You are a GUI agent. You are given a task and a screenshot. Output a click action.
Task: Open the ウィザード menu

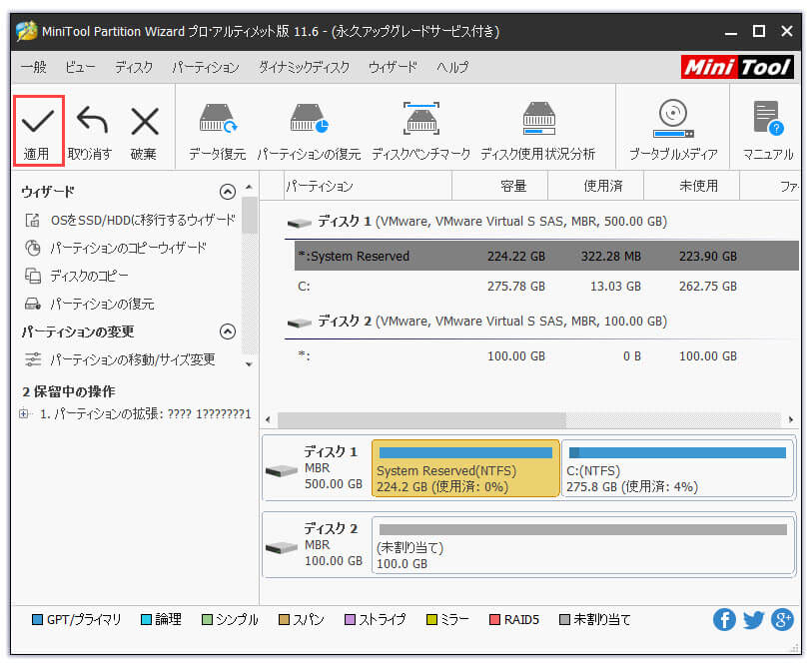(x=394, y=67)
